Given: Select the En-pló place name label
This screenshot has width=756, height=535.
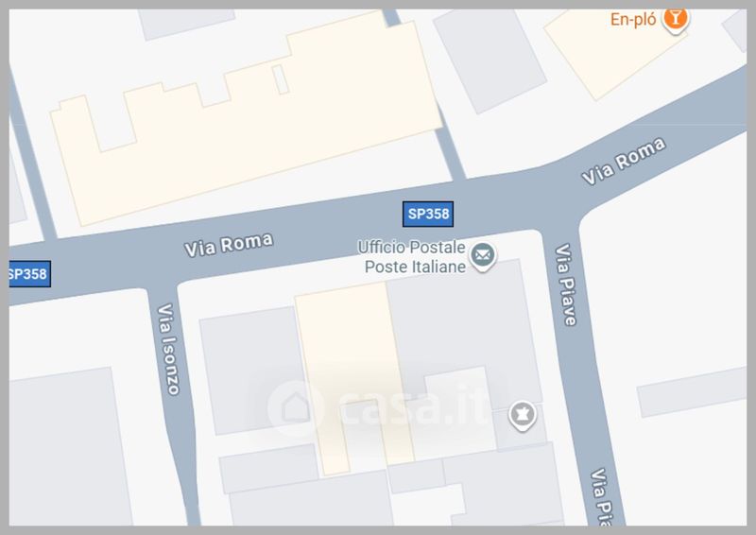Looking at the screenshot, I should (x=633, y=19).
